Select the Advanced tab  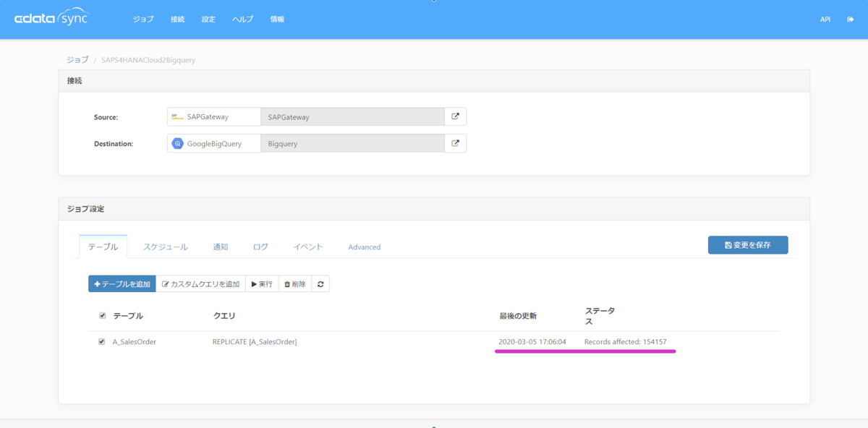click(365, 247)
